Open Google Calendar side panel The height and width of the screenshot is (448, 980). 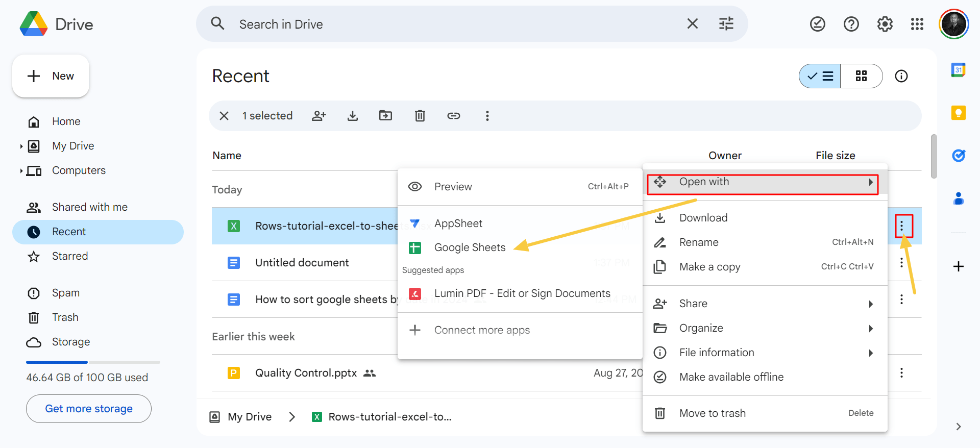pos(958,70)
